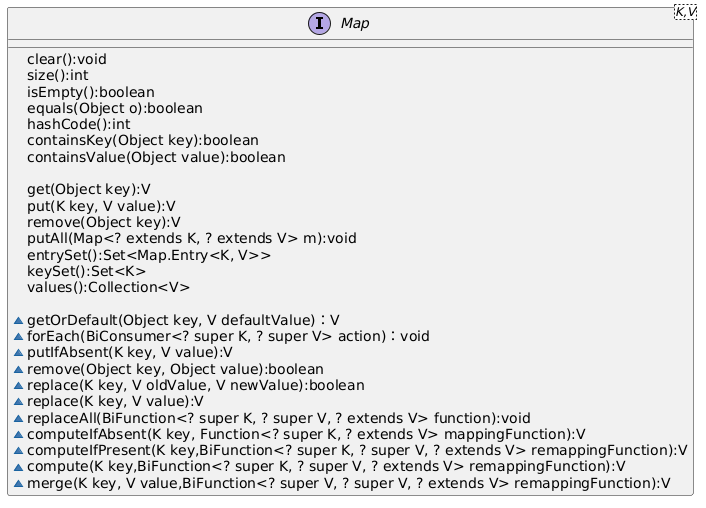Click the triangle icon beside getOrDefault
Image resolution: width=706 pixels, height=508 pixels.
18,321
